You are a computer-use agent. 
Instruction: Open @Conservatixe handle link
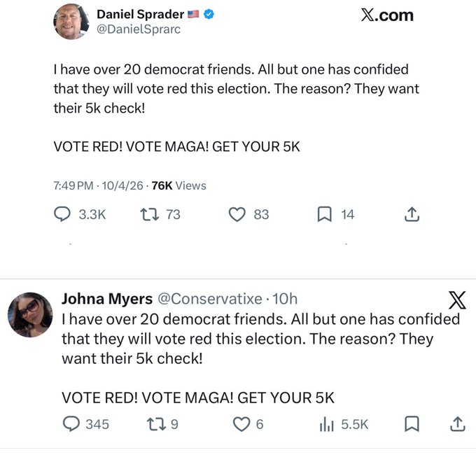point(210,299)
